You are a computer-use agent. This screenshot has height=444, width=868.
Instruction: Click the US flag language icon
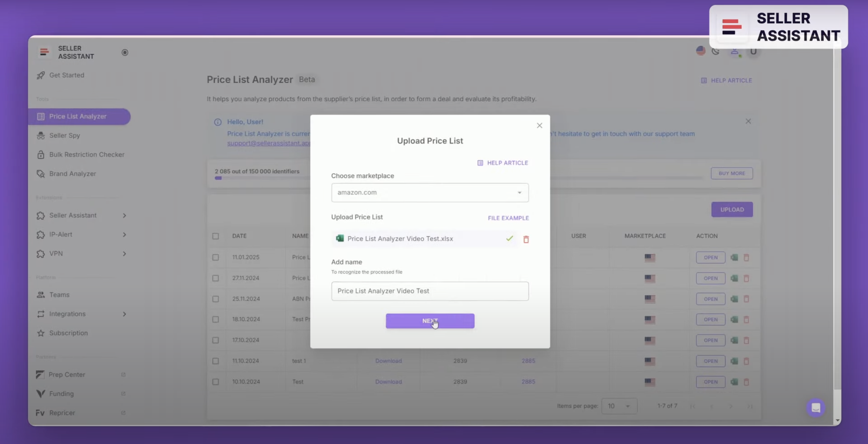pyautogui.click(x=701, y=51)
